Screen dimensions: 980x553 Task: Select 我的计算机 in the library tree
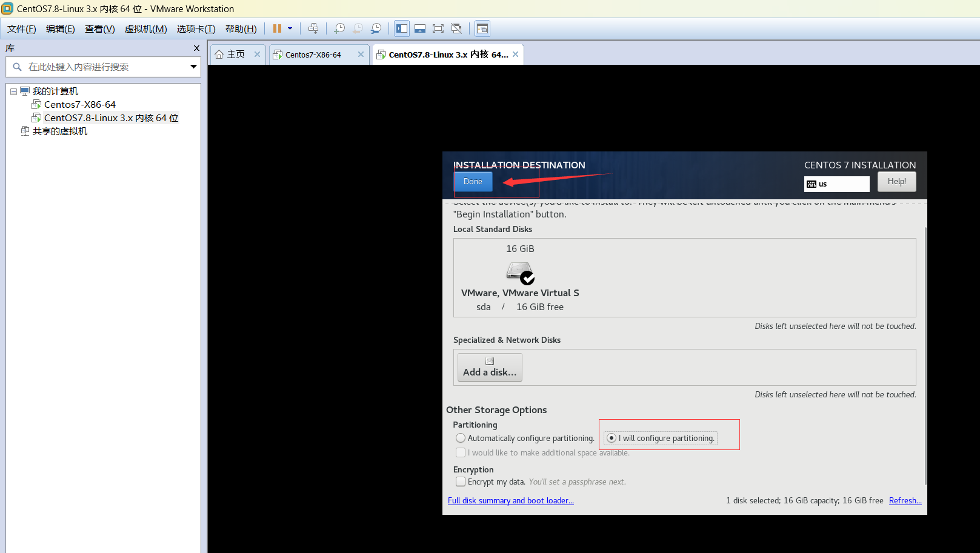[x=55, y=91]
